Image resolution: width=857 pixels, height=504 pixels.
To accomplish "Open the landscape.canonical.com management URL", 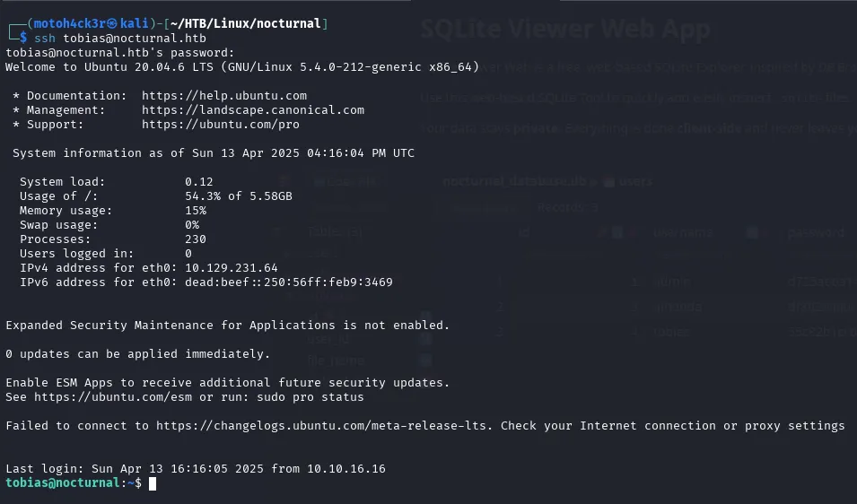I will click(x=252, y=109).
